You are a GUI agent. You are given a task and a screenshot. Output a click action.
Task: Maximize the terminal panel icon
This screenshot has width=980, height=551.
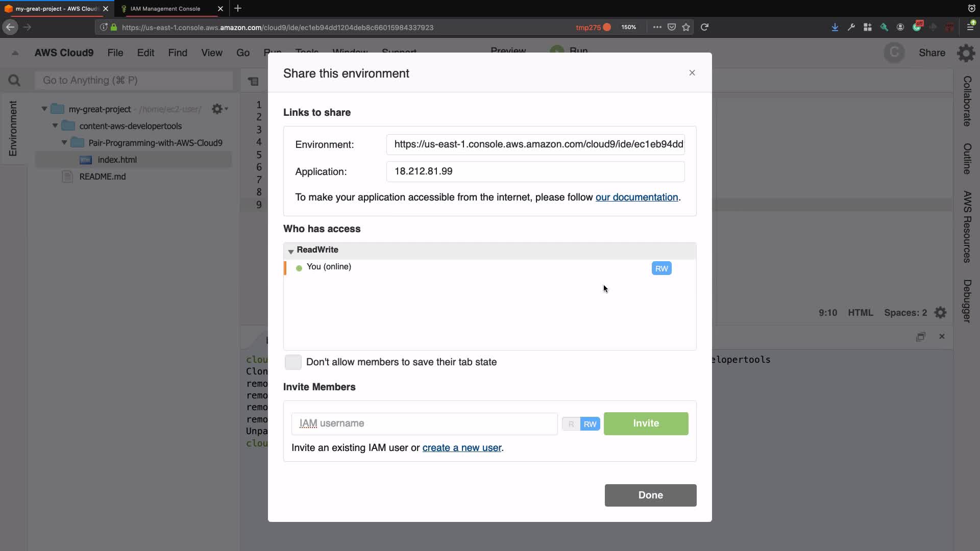(x=920, y=337)
